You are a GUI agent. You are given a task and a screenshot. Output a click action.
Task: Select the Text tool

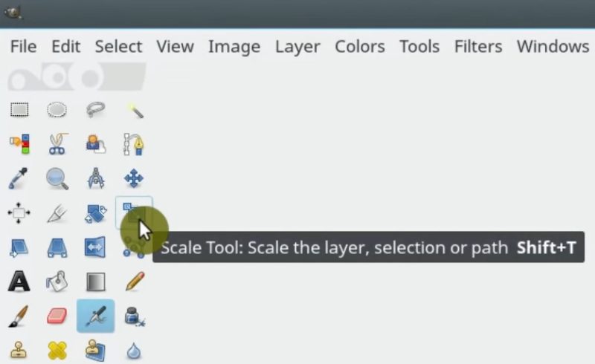[19, 281]
